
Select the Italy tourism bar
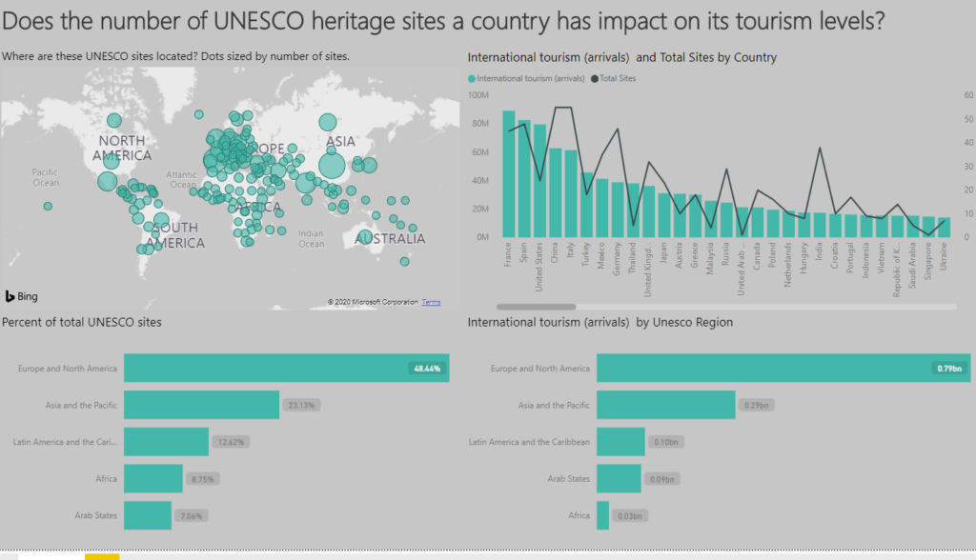571,193
